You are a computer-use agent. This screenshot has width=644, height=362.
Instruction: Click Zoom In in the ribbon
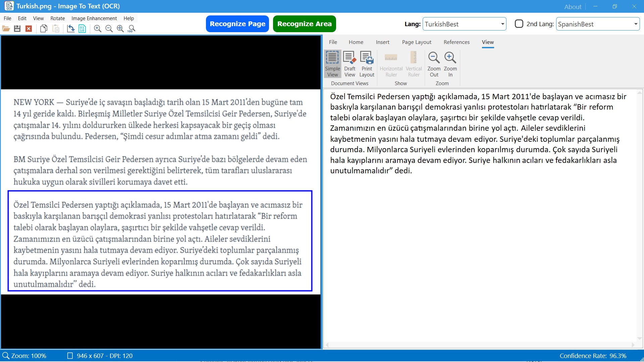(450, 64)
